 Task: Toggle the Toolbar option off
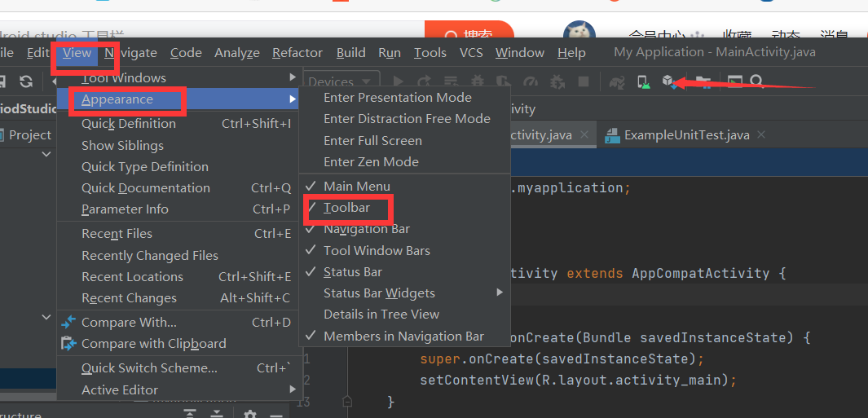tap(405, 208)
